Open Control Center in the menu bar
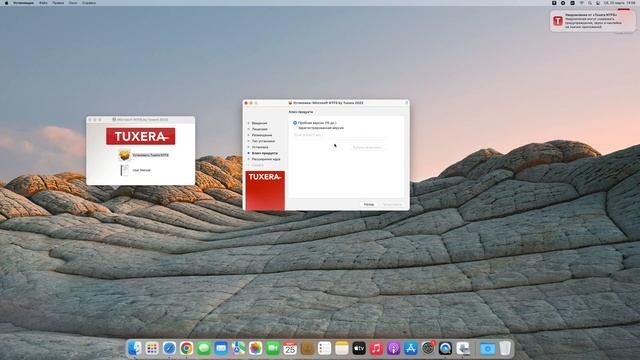 tap(598, 3)
